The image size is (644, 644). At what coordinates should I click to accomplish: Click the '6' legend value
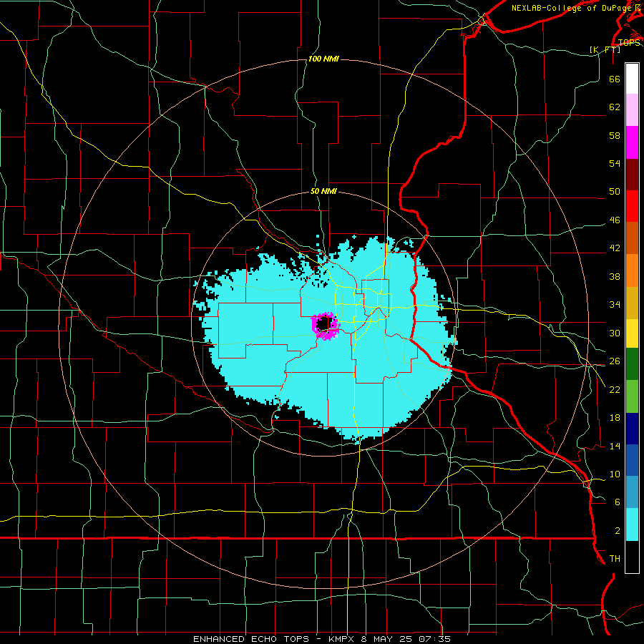(x=618, y=502)
